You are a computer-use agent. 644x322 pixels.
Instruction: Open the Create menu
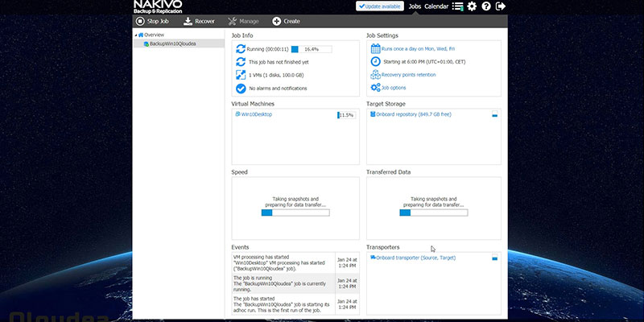(x=286, y=22)
